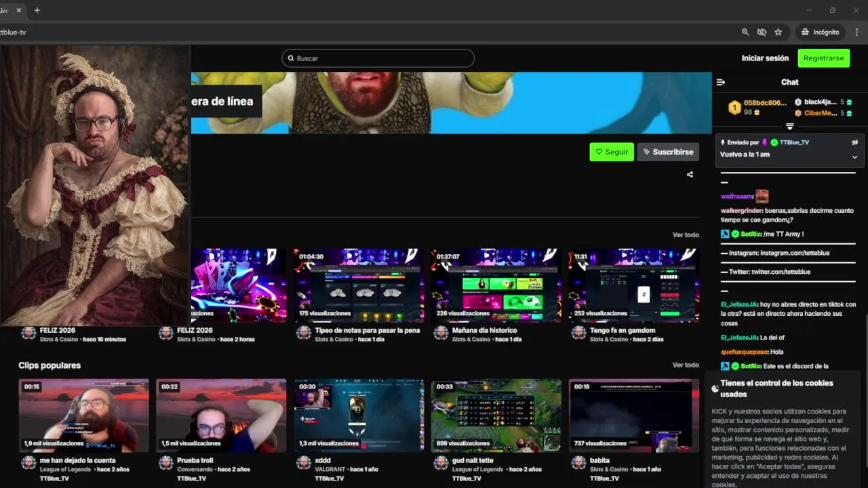Viewport: 868px width, 488px height.
Task: Open Ver todo for recent videos
Action: pos(686,235)
